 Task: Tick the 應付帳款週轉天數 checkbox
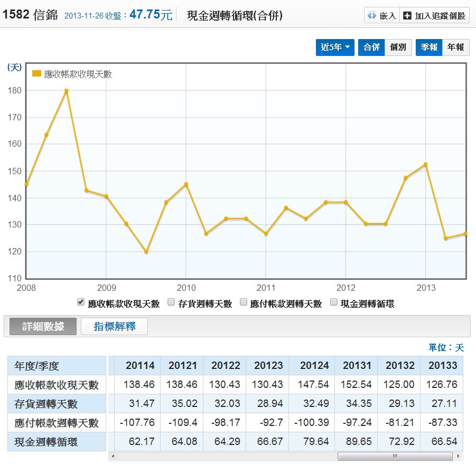pyautogui.click(x=244, y=302)
